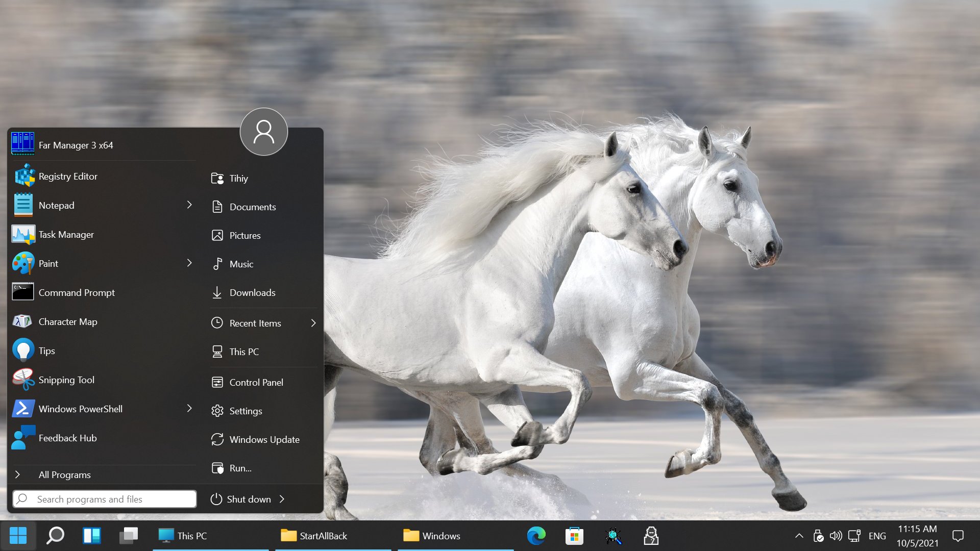Open Windows PowerShell

point(80,408)
